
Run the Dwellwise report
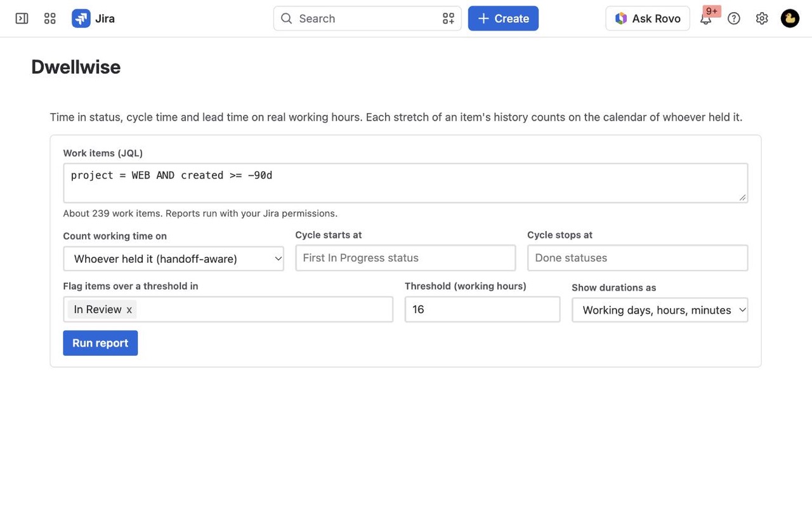100,343
